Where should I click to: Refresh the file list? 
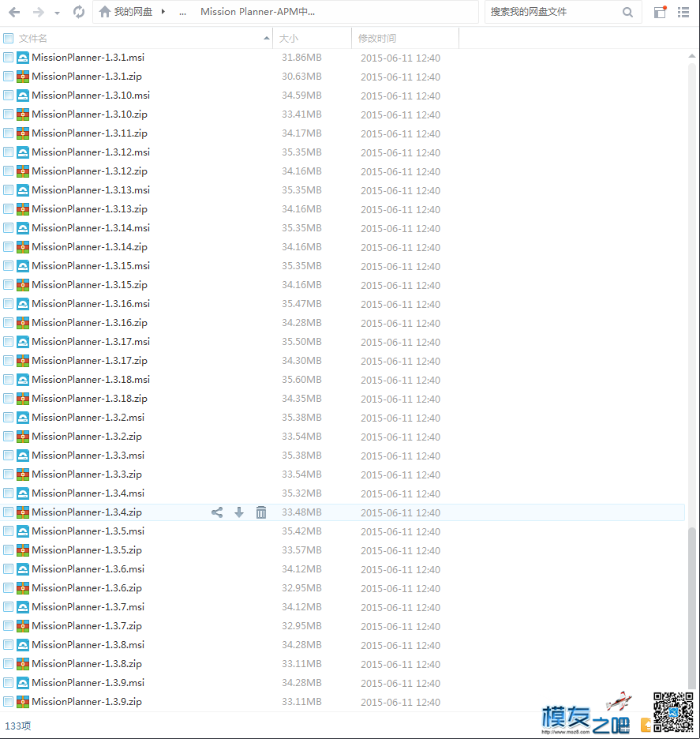[79, 12]
